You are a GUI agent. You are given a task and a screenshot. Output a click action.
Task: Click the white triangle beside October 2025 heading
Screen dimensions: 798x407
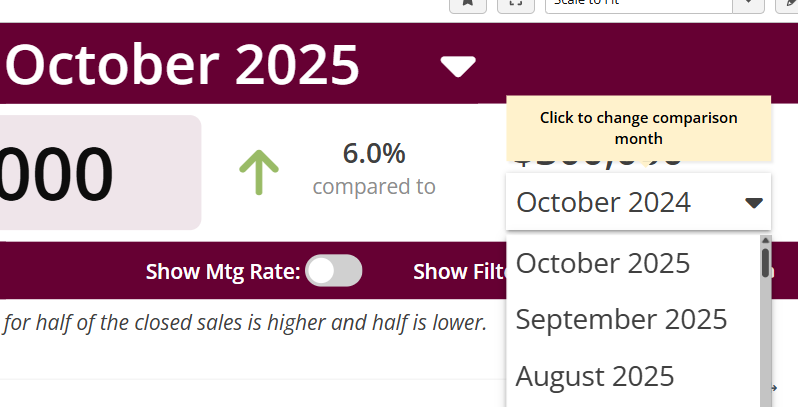pos(458,67)
